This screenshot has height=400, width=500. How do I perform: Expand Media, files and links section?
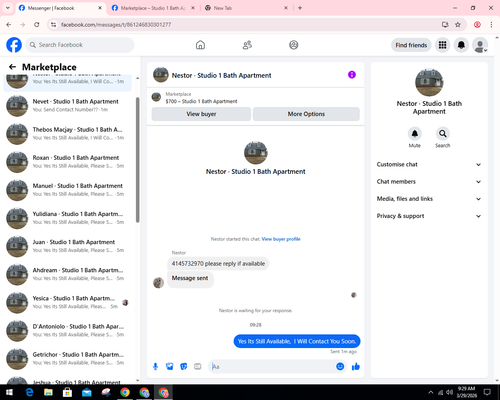pyautogui.click(x=429, y=199)
